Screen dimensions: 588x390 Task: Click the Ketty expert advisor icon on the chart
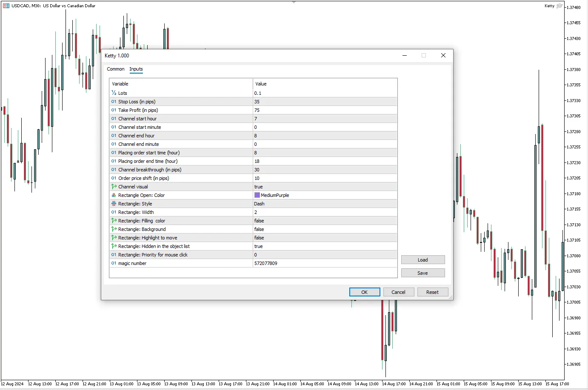559,6
